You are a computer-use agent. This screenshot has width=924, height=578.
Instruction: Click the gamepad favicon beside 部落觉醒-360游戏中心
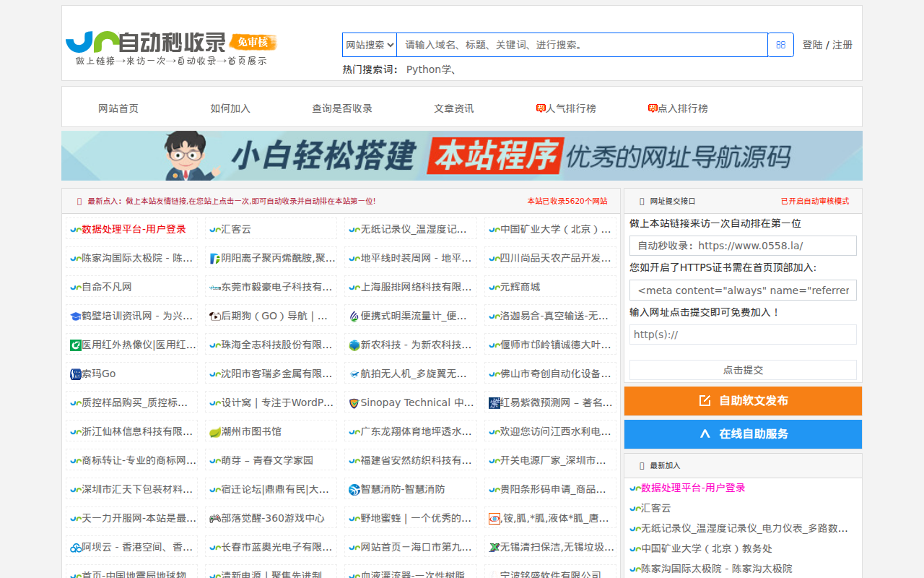coord(215,518)
